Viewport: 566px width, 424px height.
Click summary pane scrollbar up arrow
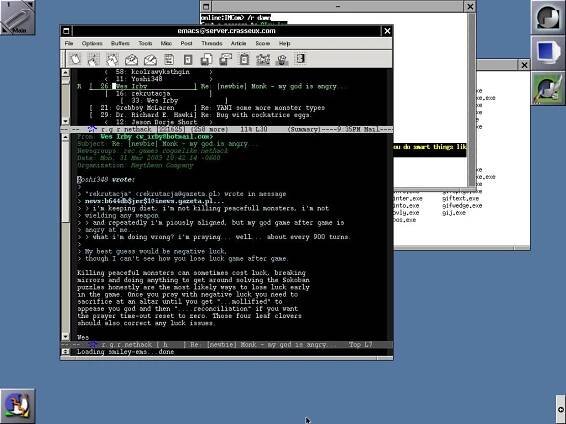tap(65, 72)
